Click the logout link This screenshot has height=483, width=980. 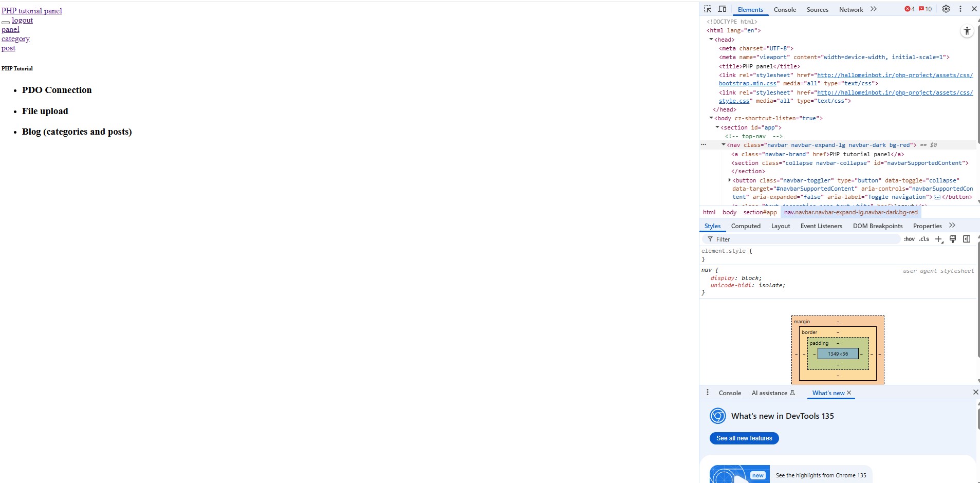(22, 20)
